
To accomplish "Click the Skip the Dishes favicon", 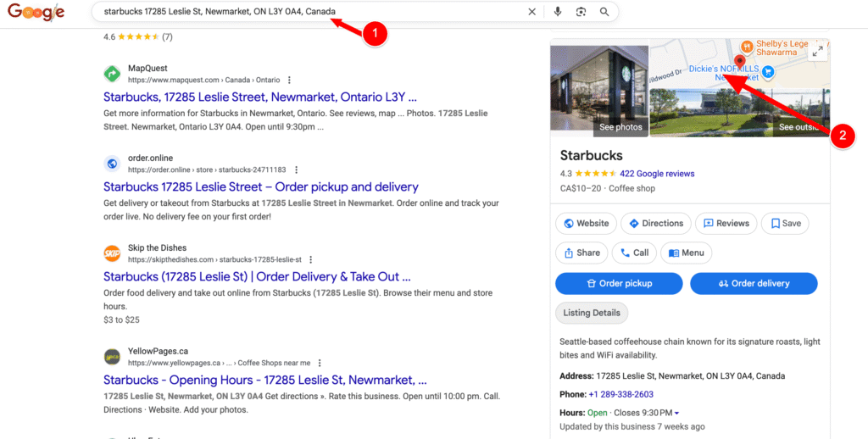I will [113, 253].
